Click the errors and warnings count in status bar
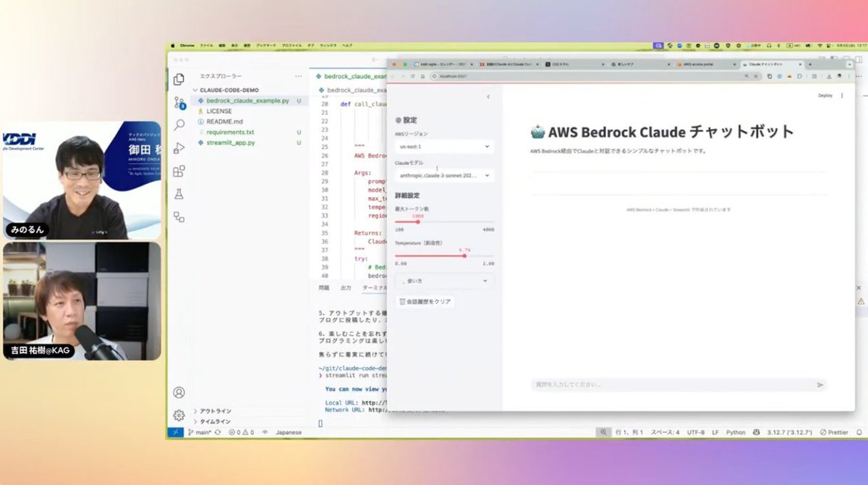 coord(241,432)
